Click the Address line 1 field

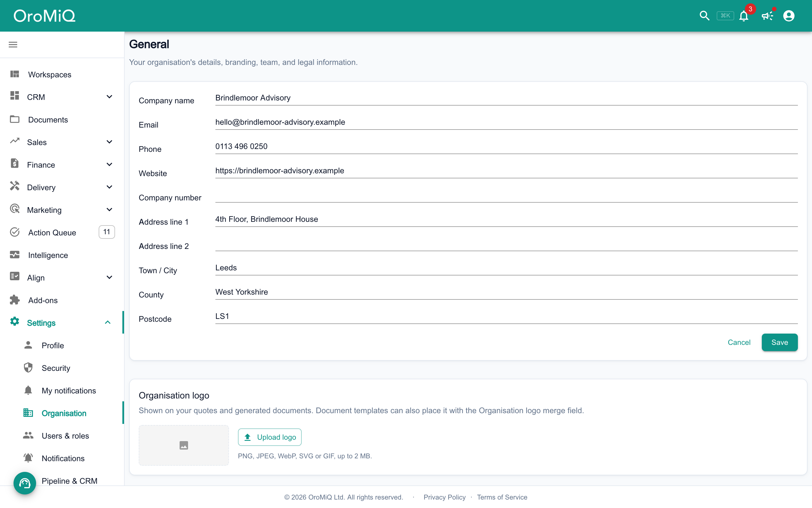click(x=506, y=219)
